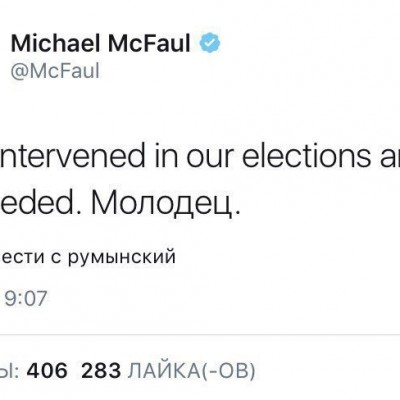Click the ЛАЙКА(-ОВ) likes label
400x400 pixels.
(192, 371)
